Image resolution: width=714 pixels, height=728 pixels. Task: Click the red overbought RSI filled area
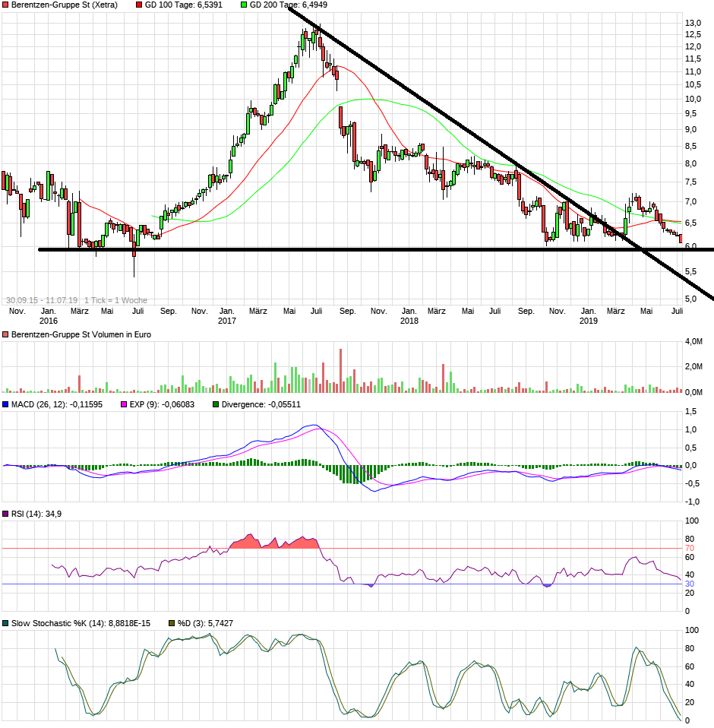click(x=273, y=543)
